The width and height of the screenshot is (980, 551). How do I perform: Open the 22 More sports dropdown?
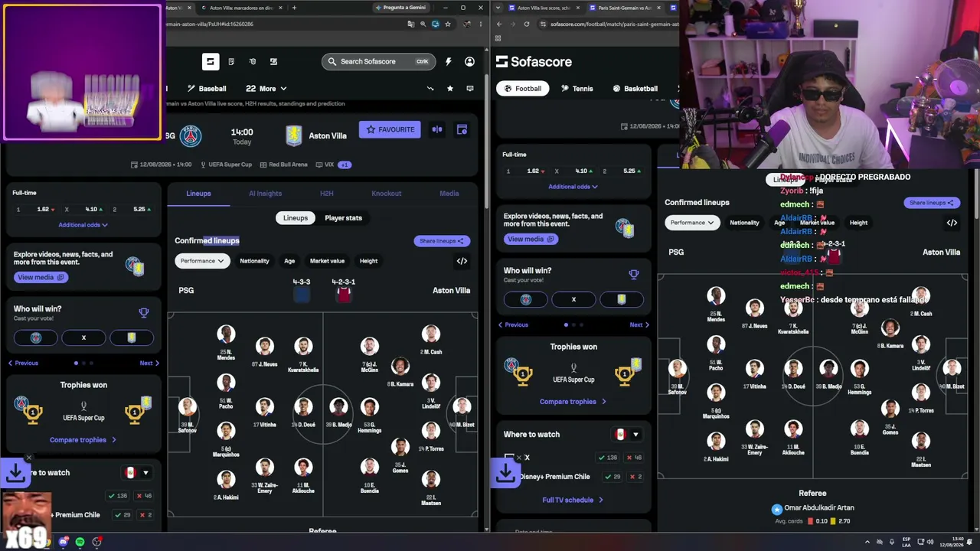click(266, 89)
